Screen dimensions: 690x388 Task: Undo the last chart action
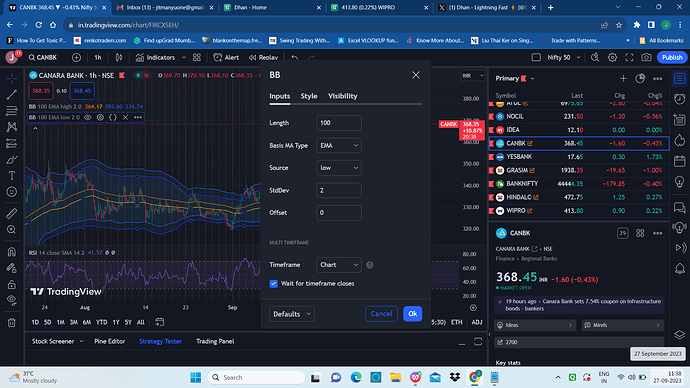[295, 57]
